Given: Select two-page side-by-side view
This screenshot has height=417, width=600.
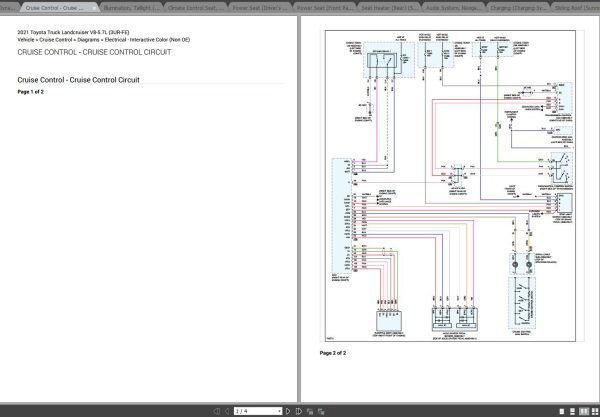Looking at the screenshot, I should (582, 410).
